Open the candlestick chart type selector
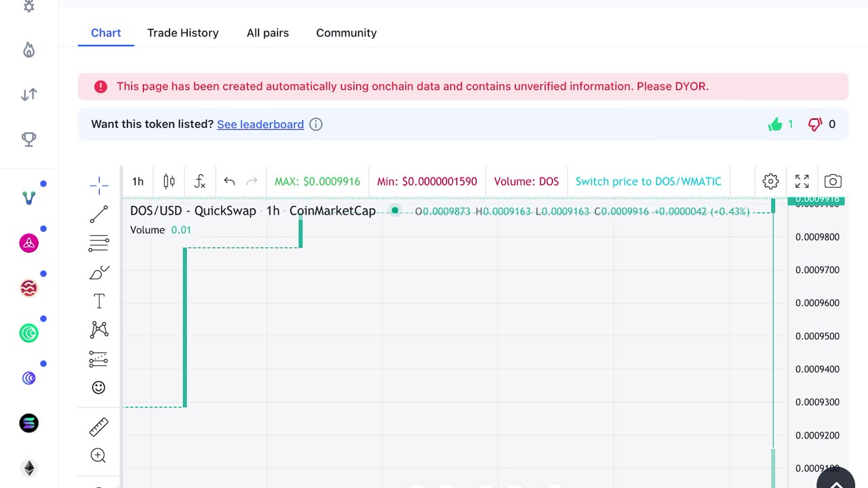868x488 pixels. [x=169, y=181]
